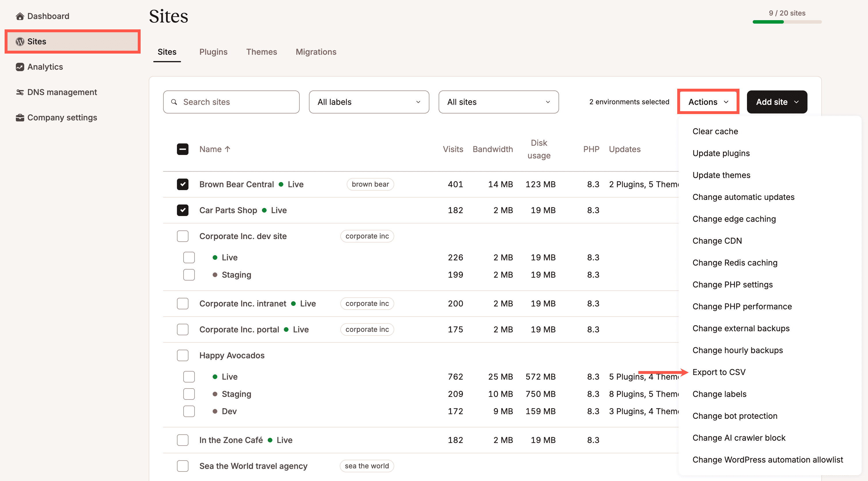Sort by the PHP column header
Screen dimensions: 868x481
(591, 149)
